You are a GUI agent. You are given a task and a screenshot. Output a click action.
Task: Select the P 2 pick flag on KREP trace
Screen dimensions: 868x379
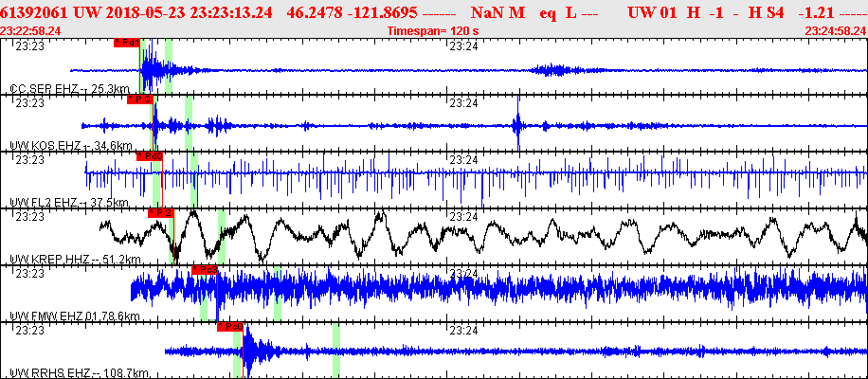point(160,213)
